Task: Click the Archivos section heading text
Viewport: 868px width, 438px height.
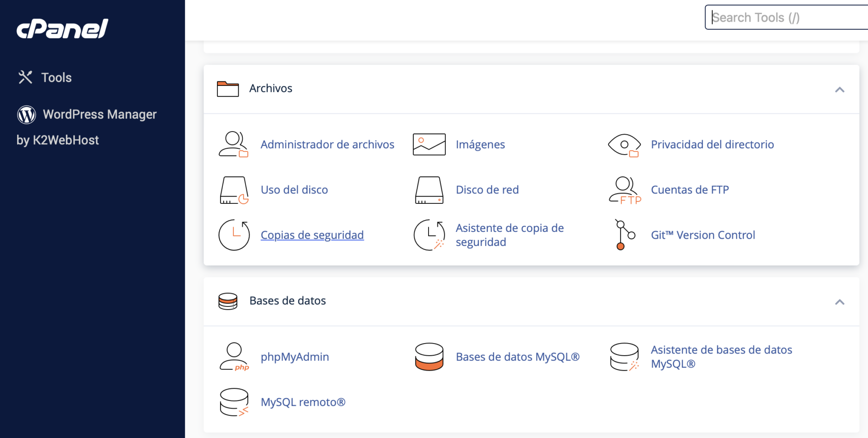Action: coord(271,88)
